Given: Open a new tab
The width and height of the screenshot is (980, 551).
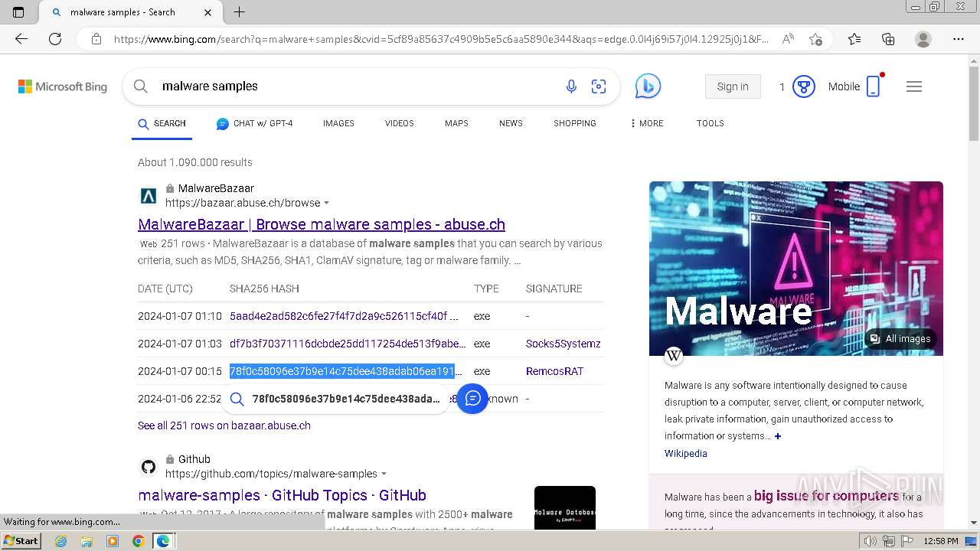Looking at the screenshot, I should (x=239, y=12).
